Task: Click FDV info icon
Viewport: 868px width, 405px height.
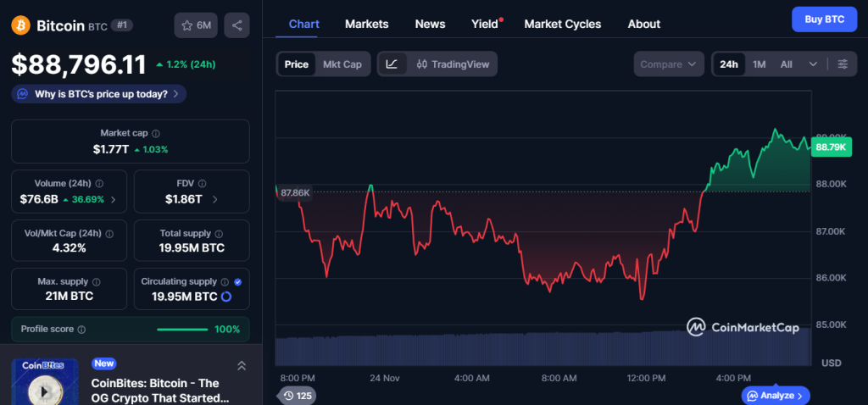Action: [202, 184]
